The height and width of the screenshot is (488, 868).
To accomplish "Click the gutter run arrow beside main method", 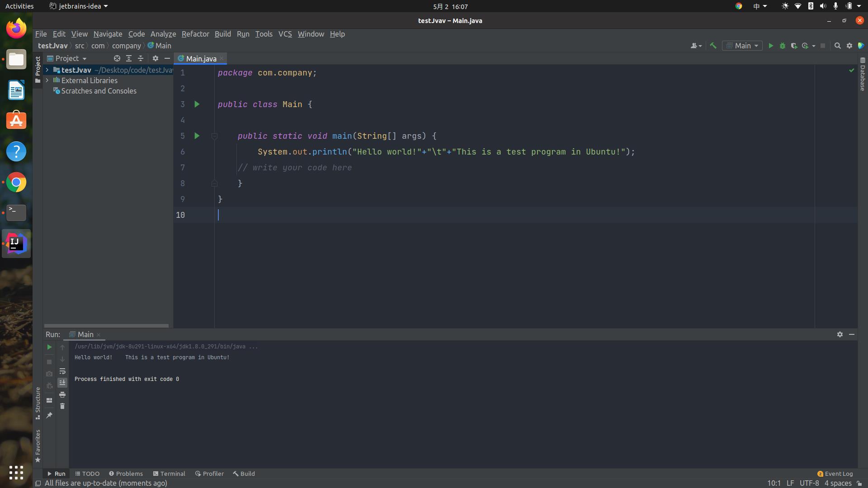I will (197, 136).
